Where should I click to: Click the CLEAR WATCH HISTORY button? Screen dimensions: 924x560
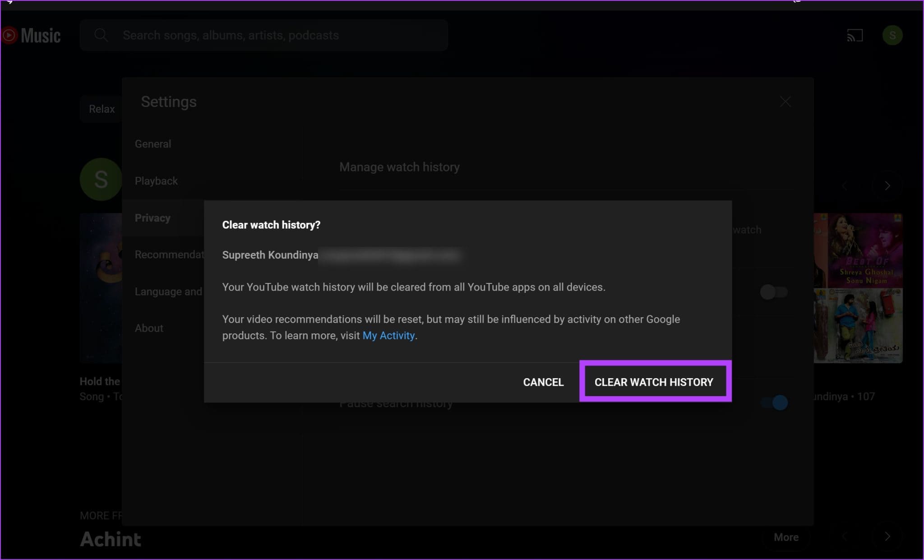point(653,382)
